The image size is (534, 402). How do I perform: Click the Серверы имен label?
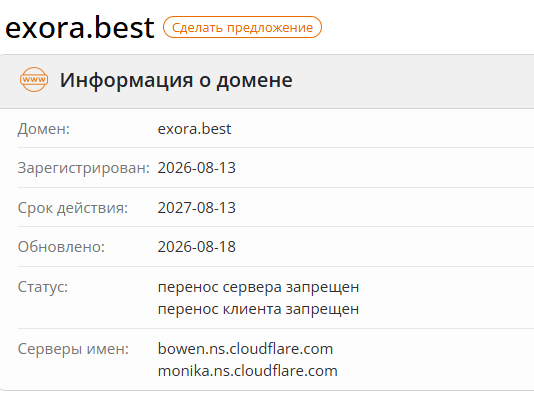tap(73, 349)
